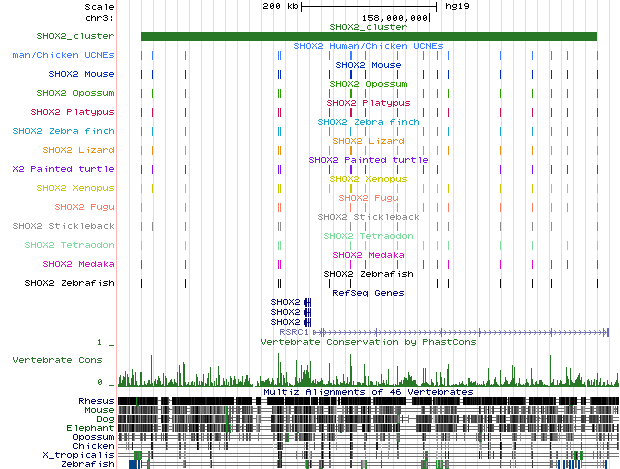Click the Elephant alignment row label
This screenshot has height=469, width=620.
pyautogui.click(x=92, y=428)
